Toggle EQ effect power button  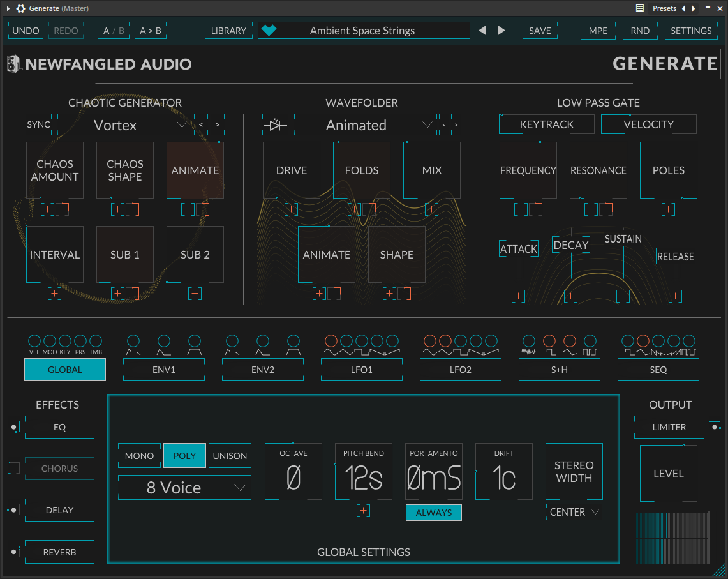tap(13, 427)
